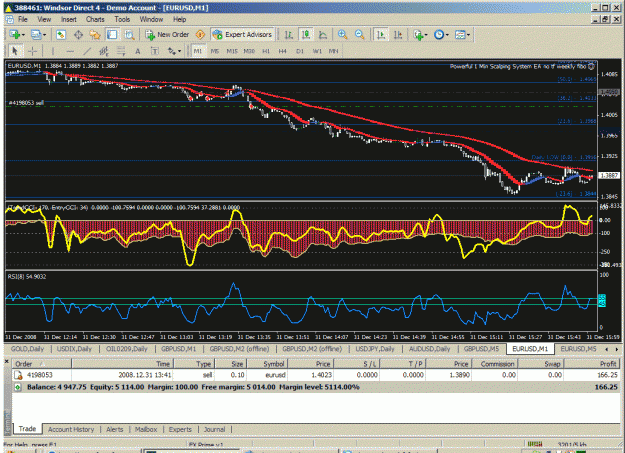
Task: Switch to M30 timeframe
Action: 249,51
